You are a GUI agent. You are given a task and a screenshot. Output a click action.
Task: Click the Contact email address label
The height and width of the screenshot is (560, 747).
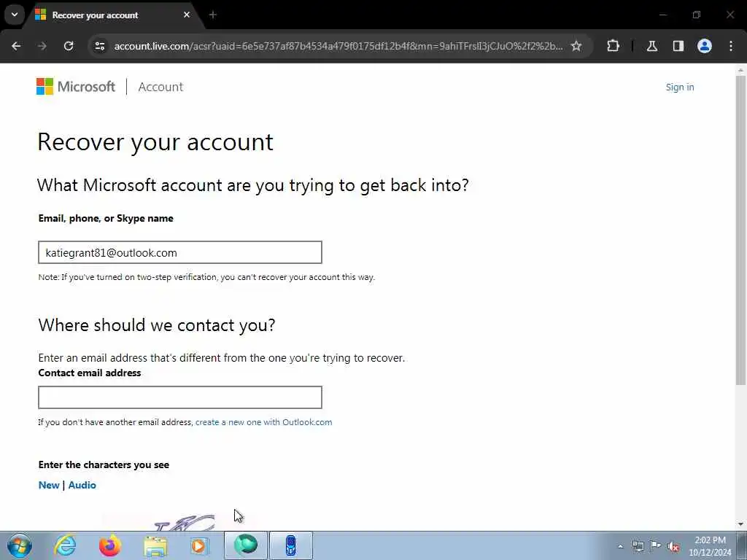pos(90,373)
